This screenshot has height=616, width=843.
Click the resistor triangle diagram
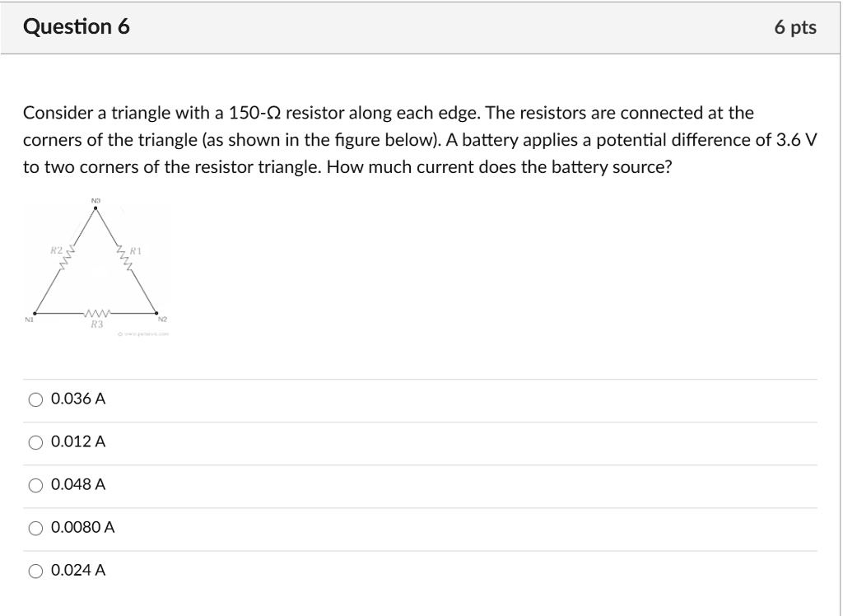click(96, 264)
